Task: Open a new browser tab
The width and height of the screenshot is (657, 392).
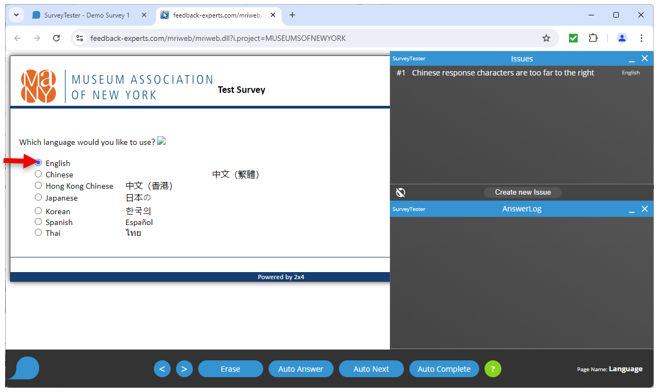Action: pyautogui.click(x=292, y=15)
